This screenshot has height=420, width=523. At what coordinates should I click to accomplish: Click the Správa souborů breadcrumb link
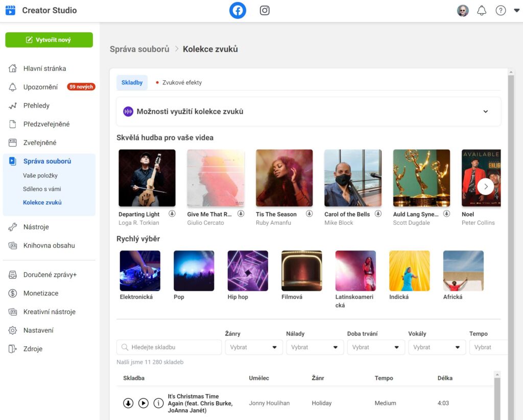tap(139, 49)
